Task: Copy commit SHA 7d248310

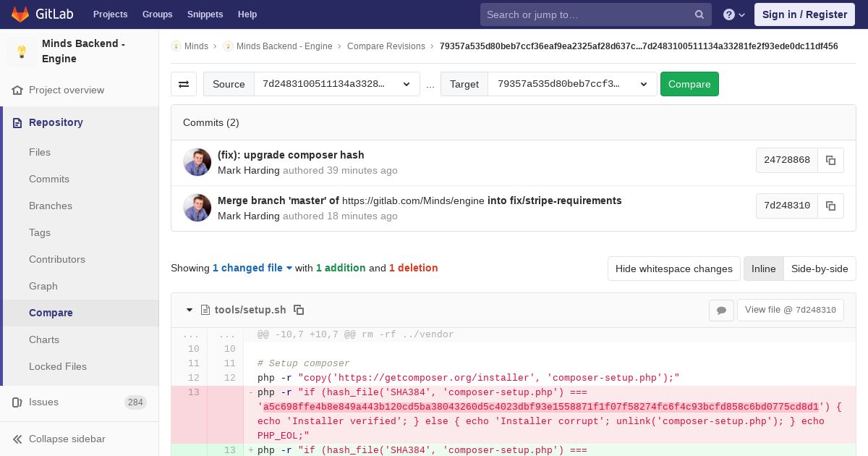Action: tap(830, 206)
